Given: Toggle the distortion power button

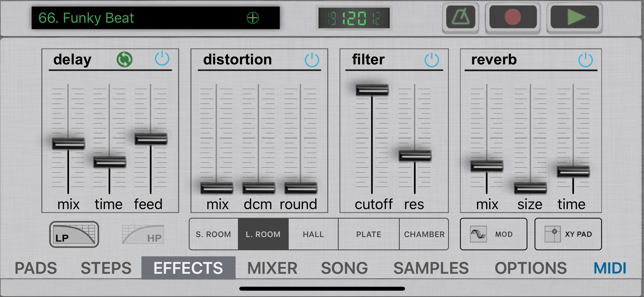Looking at the screenshot, I should [312, 60].
